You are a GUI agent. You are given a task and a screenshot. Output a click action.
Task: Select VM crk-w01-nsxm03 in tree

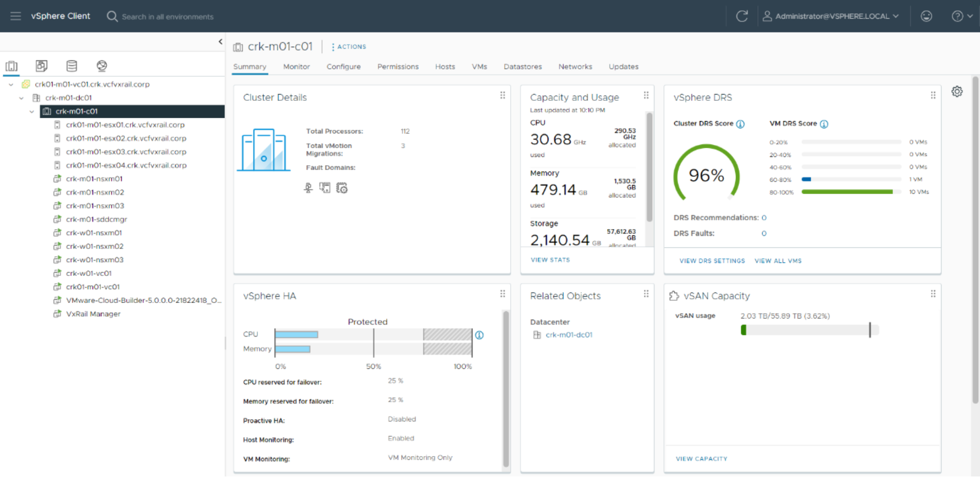[x=95, y=260]
